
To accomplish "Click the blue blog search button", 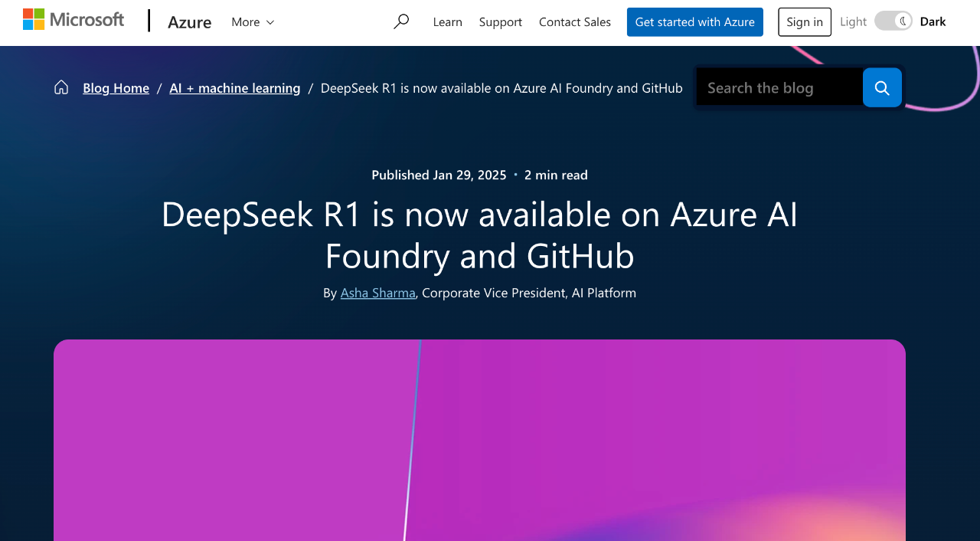I will pos(882,87).
